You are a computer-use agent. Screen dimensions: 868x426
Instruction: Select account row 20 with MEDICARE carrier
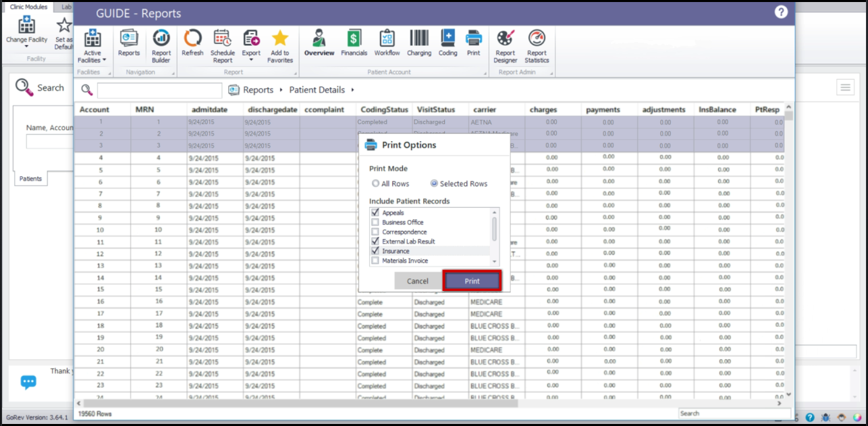coord(429,350)
